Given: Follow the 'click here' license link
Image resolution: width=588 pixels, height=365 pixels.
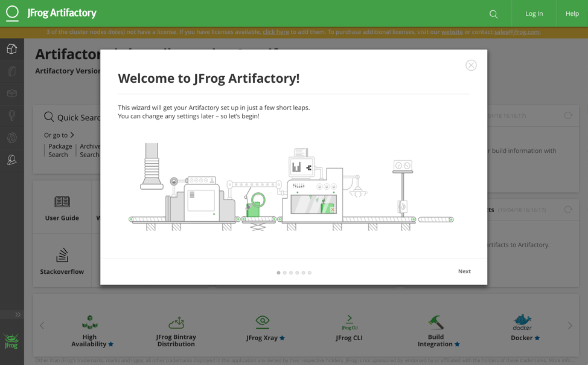Looking at the screenshot, I should click(x=276, y=32).
